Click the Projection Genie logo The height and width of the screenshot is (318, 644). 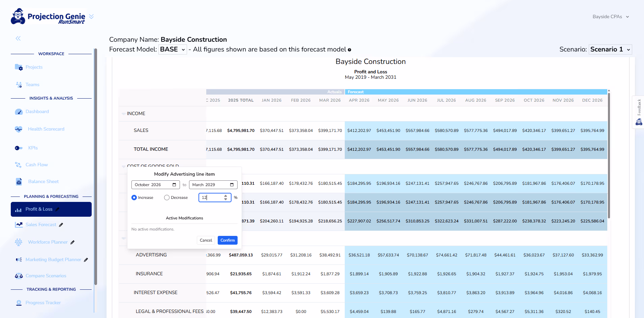point(48,16)
